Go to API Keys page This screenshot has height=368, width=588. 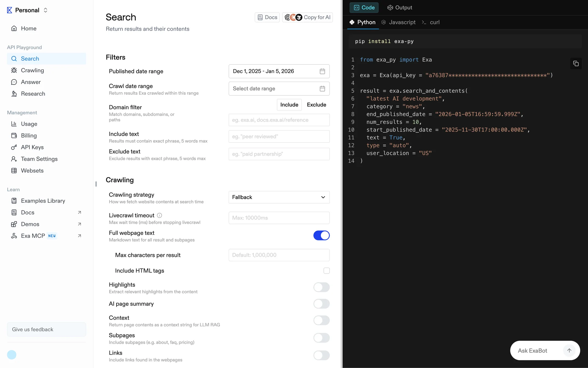click(32, 147)
